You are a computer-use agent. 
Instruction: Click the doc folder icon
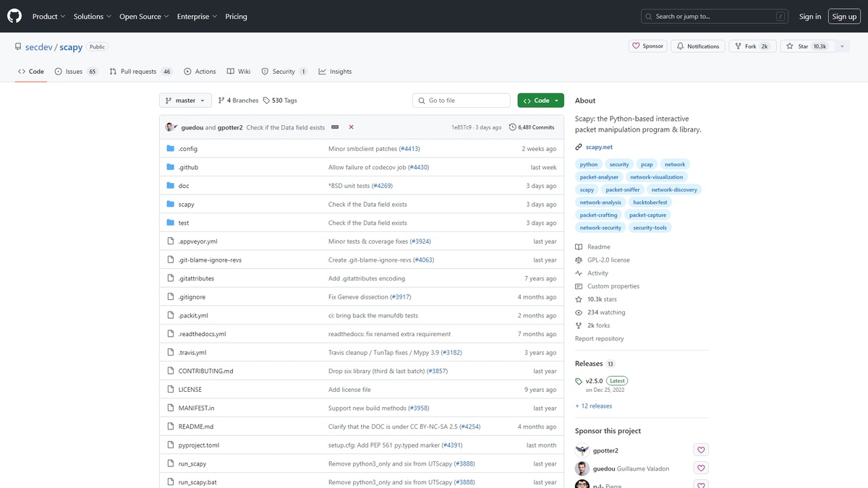[171, 186]
